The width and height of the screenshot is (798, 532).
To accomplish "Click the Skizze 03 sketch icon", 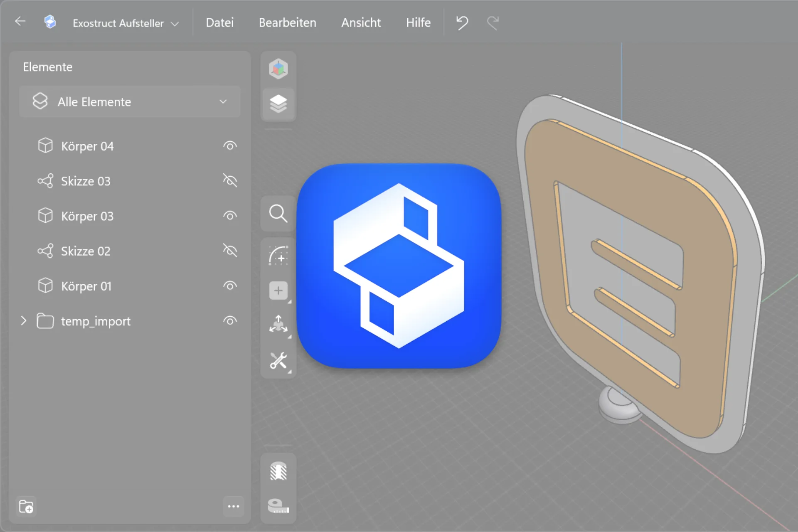I will [x=45, y=181].
